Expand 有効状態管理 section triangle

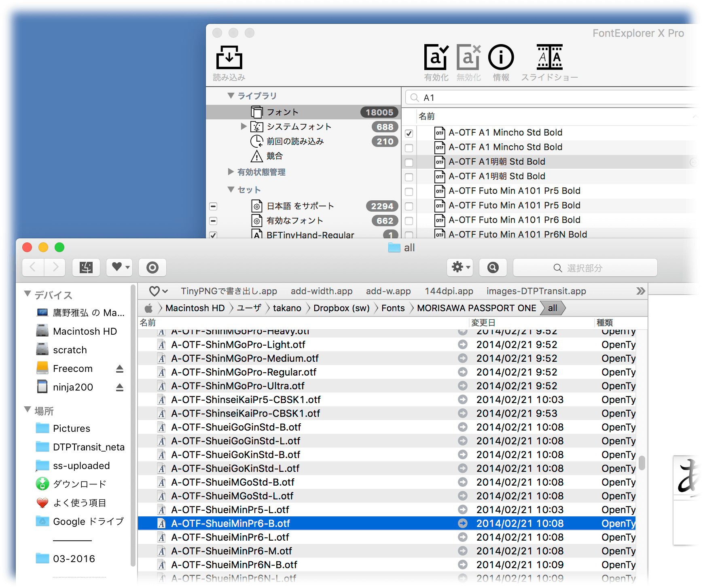[x=231, y=172]
